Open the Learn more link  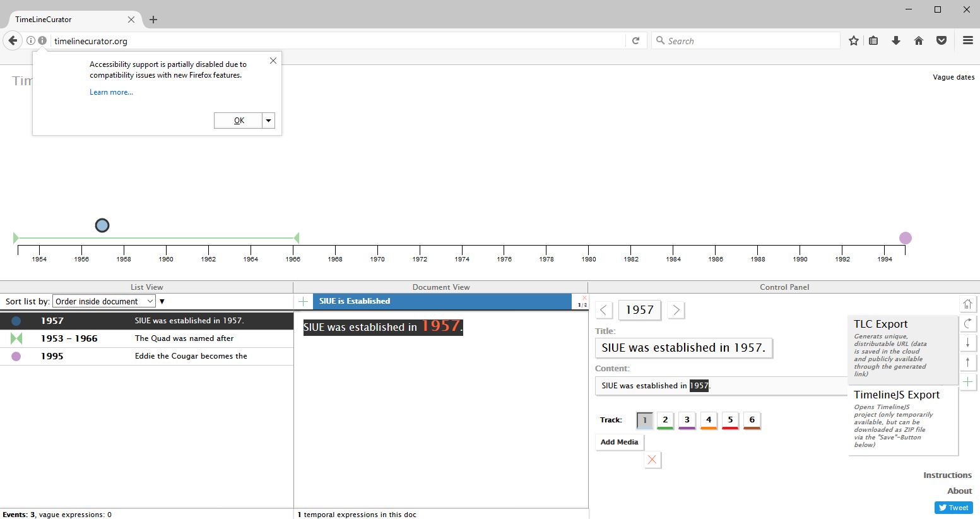(x=111, y=92)
